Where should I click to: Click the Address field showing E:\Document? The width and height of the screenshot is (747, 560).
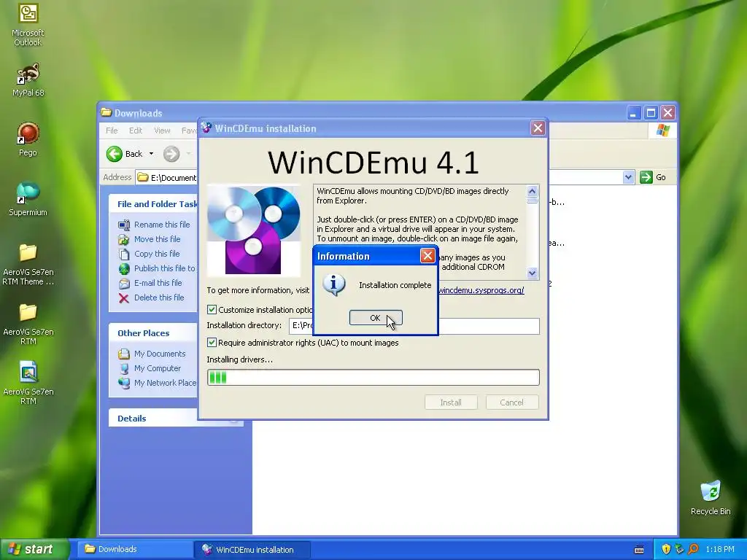tap(166, 178)
